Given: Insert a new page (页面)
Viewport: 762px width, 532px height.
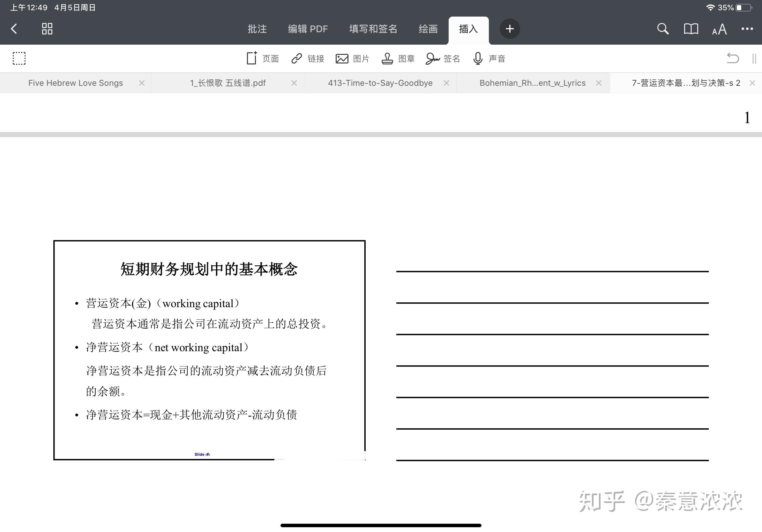Looking at the screenshot, I should [x=262, y=58].
